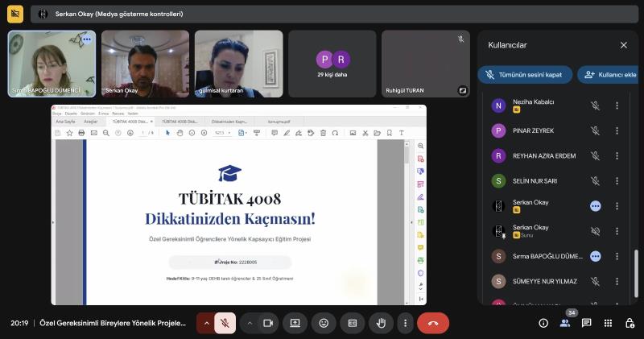644x339 pixels.
Task: Open the activities grid icon
Action: (608, 323)
